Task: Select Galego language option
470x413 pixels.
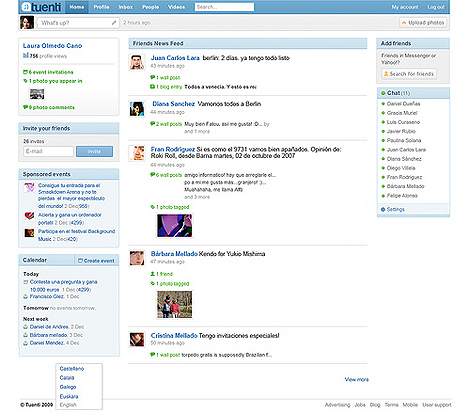Action: pos(68,387)
